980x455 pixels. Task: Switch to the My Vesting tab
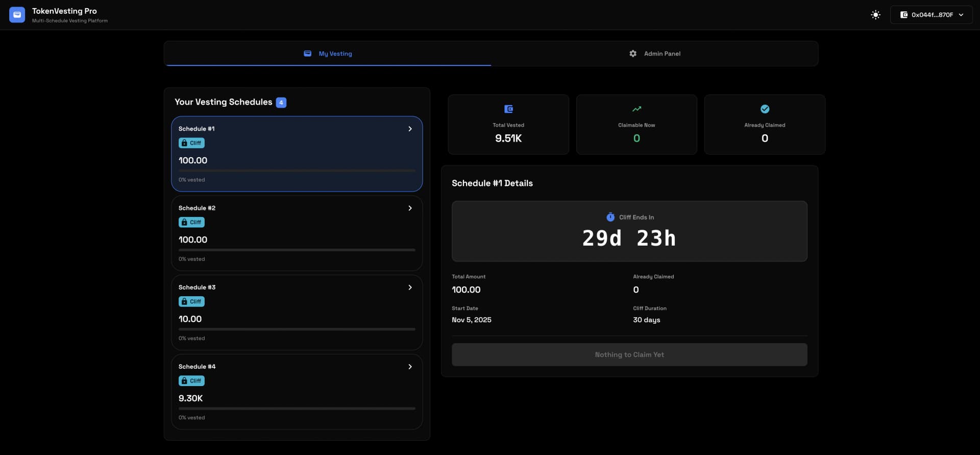(x=328, y=54)
